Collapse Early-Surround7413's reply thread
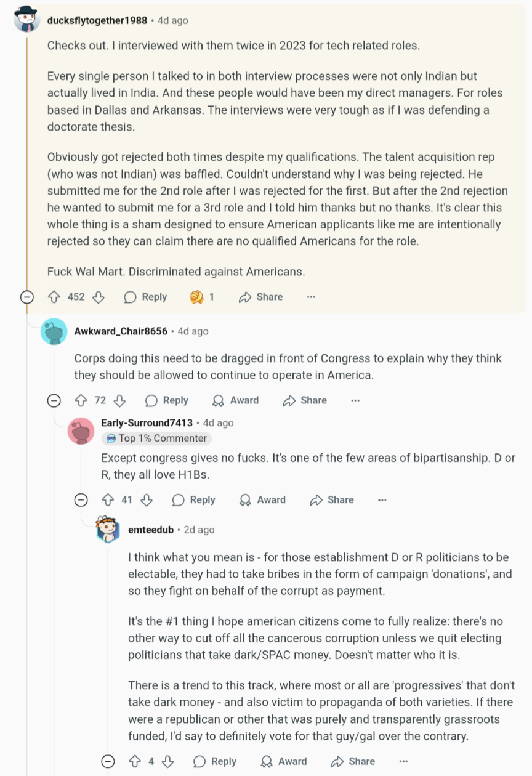Screen dimensions: 532x776 [81, 500]
